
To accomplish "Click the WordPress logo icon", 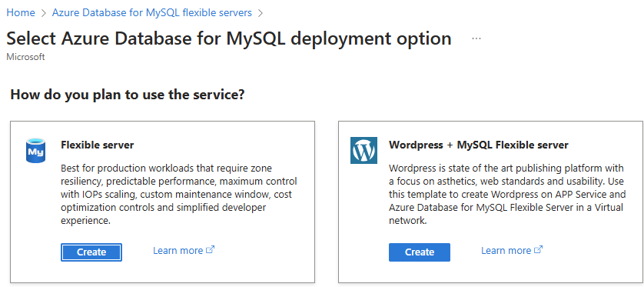I will click(364, 151).
